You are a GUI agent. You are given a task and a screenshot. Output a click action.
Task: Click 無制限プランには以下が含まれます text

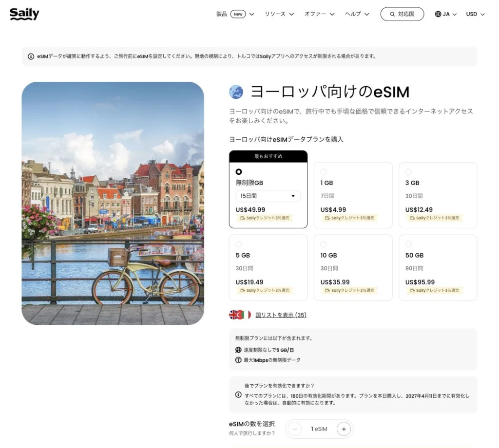pos(274,338)
